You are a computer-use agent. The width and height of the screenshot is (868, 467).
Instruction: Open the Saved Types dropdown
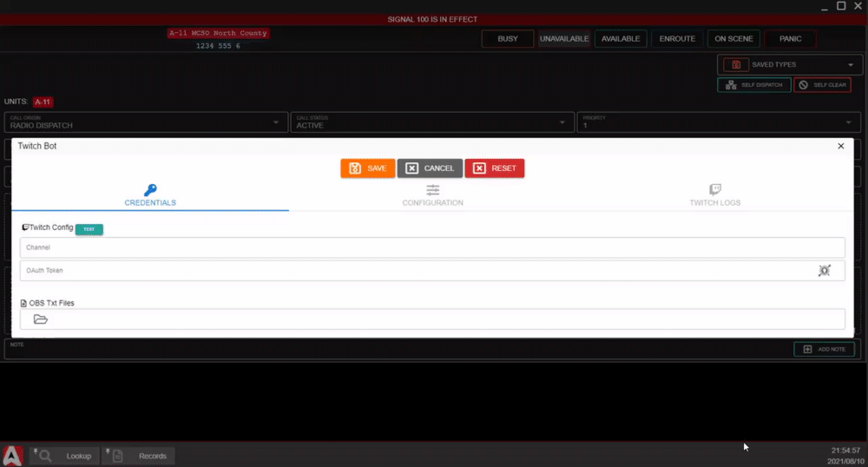[790, 65]
